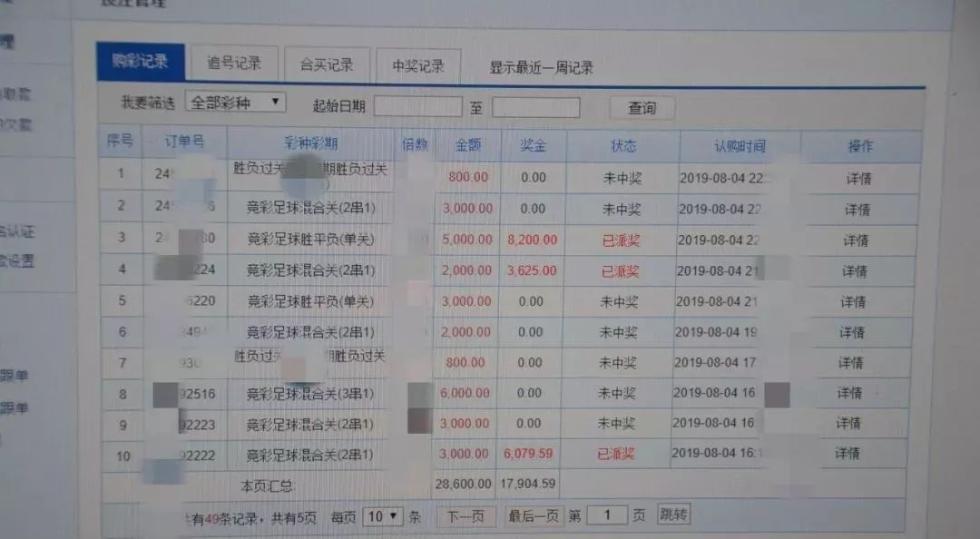The image size is (980, 539).
Task: Open 详情 for row 10 with 6,079.59 prize
Action: [x=847, y=453]
